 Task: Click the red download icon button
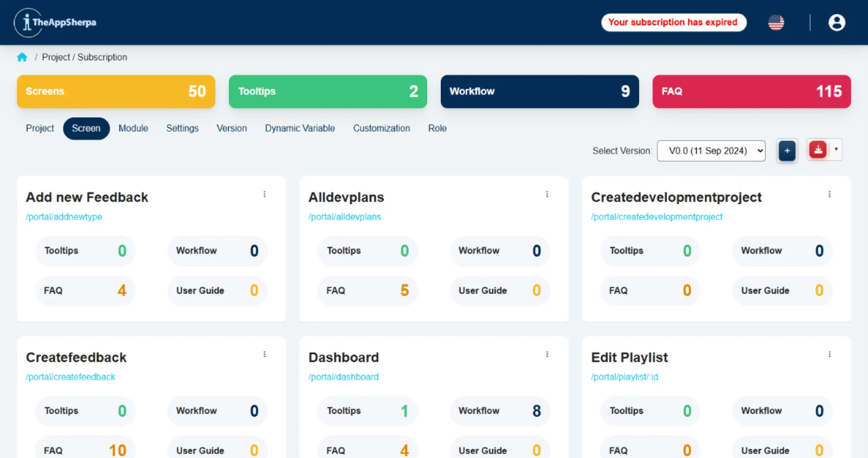coord(818,150)
